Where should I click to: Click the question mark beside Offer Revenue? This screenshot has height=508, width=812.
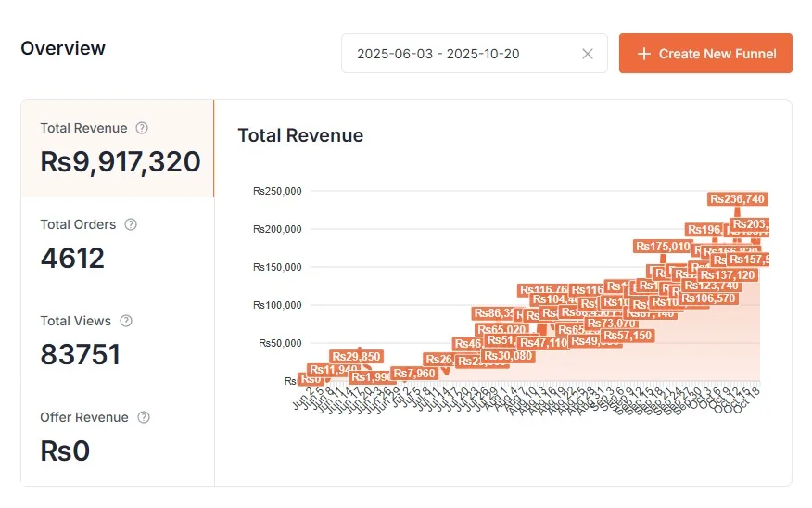click(144, 417)
